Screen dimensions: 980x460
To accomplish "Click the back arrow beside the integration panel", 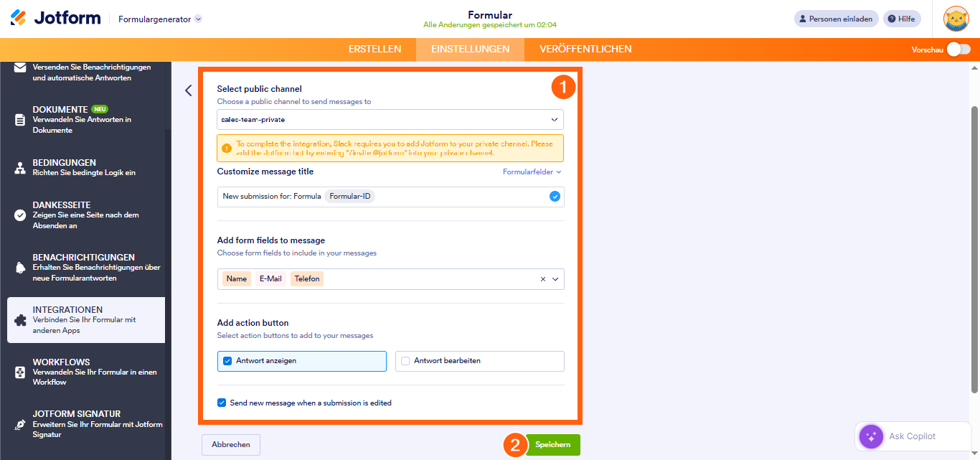I will 188,90.
